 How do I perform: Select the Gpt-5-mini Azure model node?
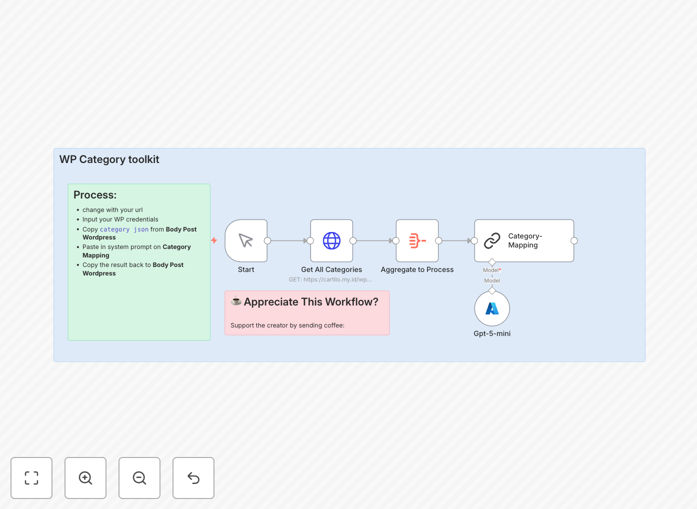tap(492, 309)
